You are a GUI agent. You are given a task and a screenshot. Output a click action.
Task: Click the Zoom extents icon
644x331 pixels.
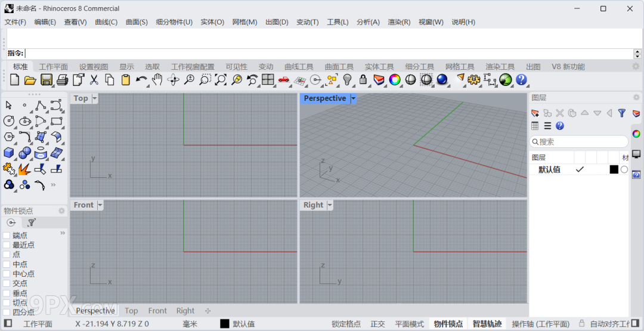(221, 80)
